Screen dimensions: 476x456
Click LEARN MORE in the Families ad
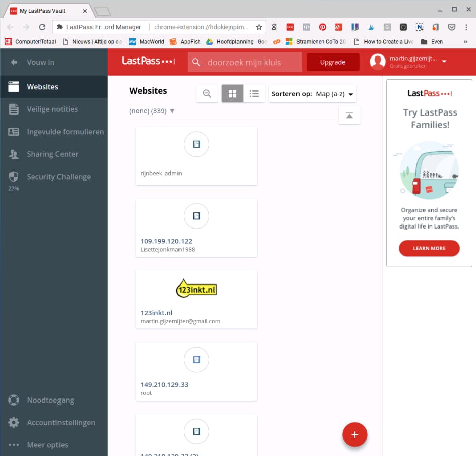click(429, 248)
